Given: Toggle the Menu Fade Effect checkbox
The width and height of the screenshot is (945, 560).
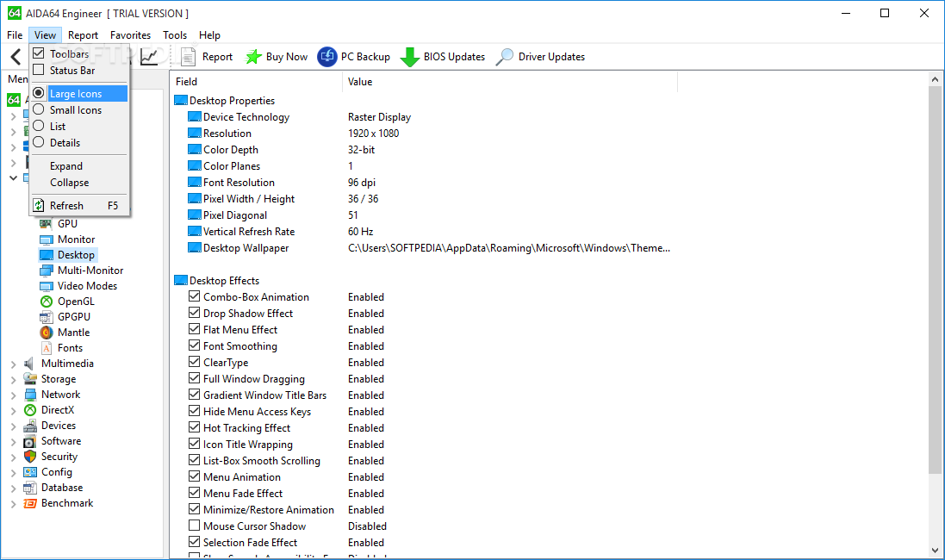Looking at the screenshot, I should click(x=194, y=493).
